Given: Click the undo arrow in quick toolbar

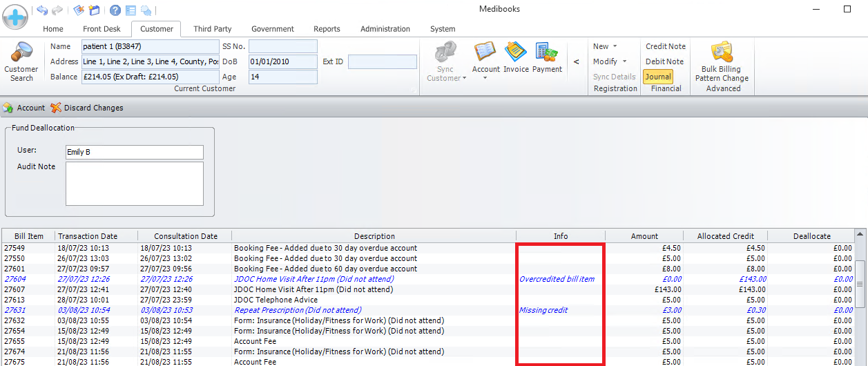Looking at the screenshot, I should coord(42,10).
